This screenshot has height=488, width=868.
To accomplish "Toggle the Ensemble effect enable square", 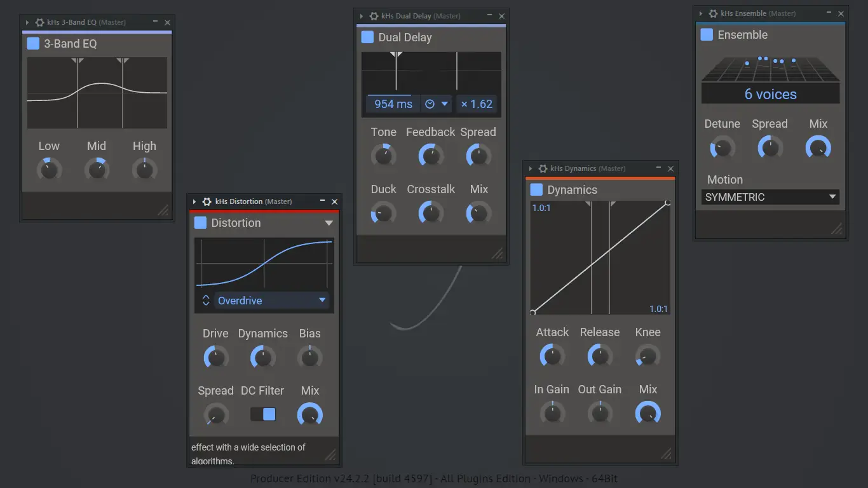I will point(707,34).
